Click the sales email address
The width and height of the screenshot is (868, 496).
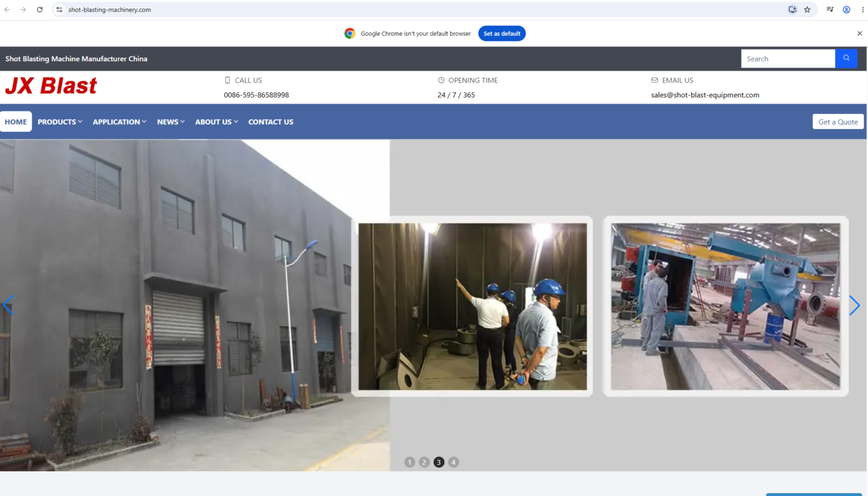[705, 95]
